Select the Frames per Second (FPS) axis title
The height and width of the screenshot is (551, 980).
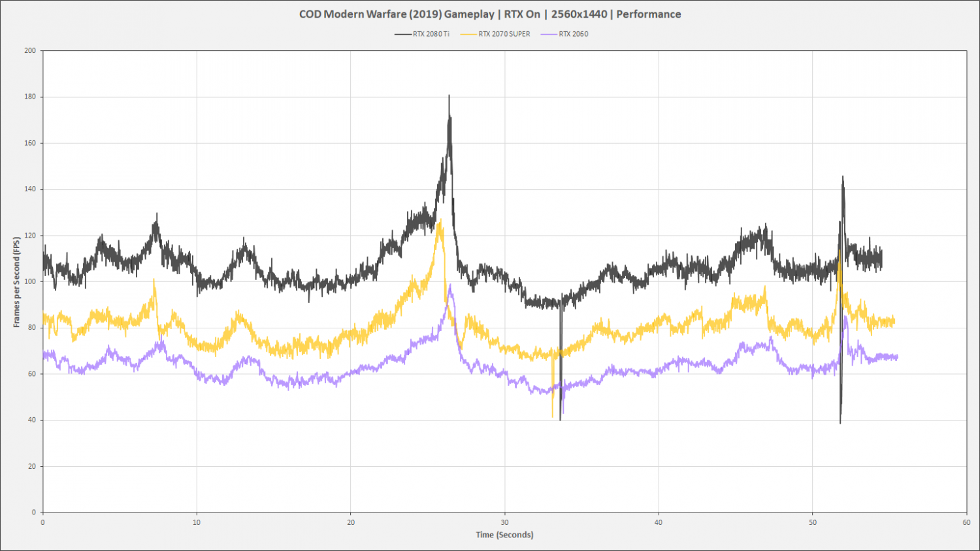click(x=17, y=282)
